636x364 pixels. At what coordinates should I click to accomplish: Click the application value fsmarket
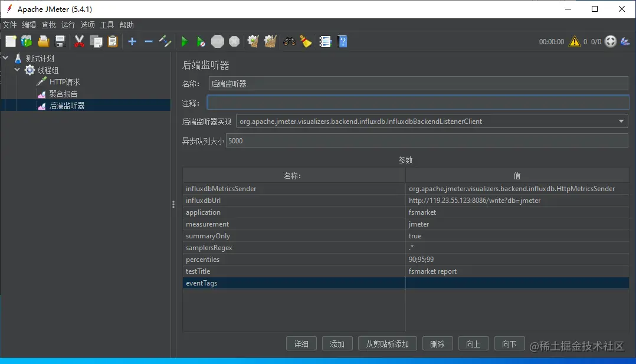click(422, 212)
